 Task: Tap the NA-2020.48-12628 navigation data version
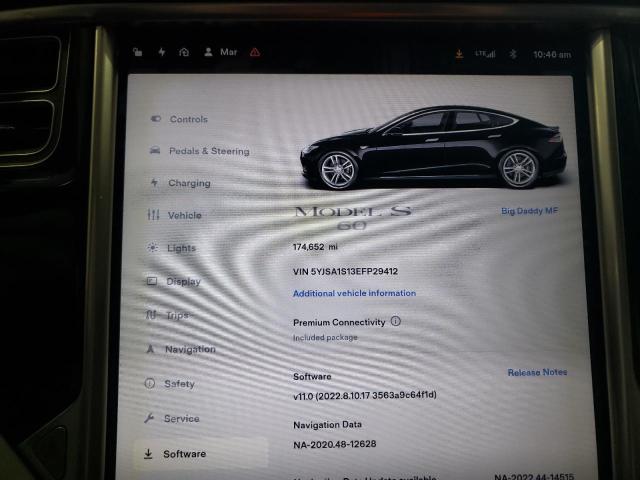(x=335, y=444)
